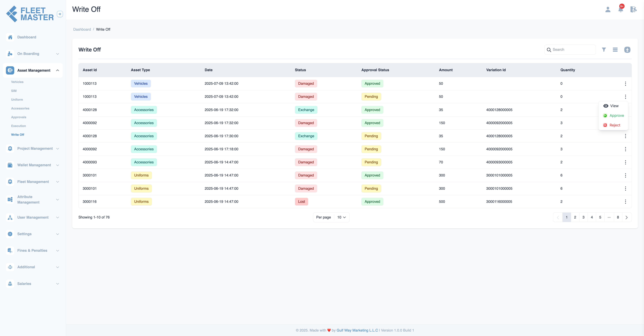Click the Lost status badge

tap(301, 202)
